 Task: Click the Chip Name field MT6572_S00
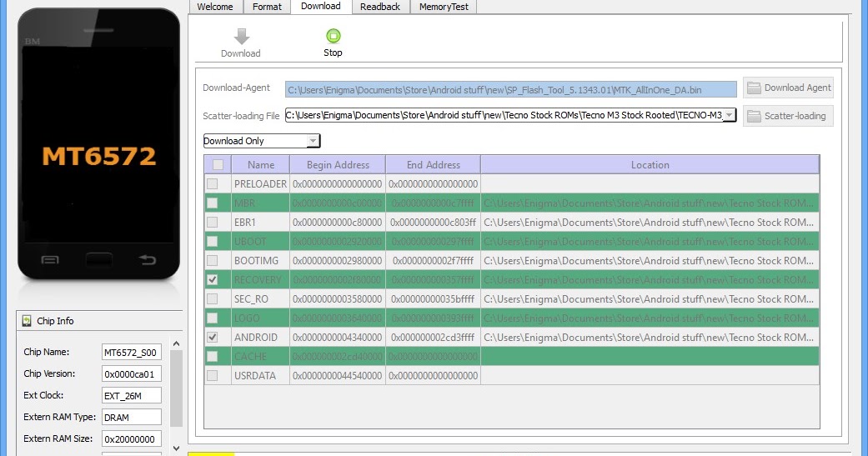click(x=132, y=352)
